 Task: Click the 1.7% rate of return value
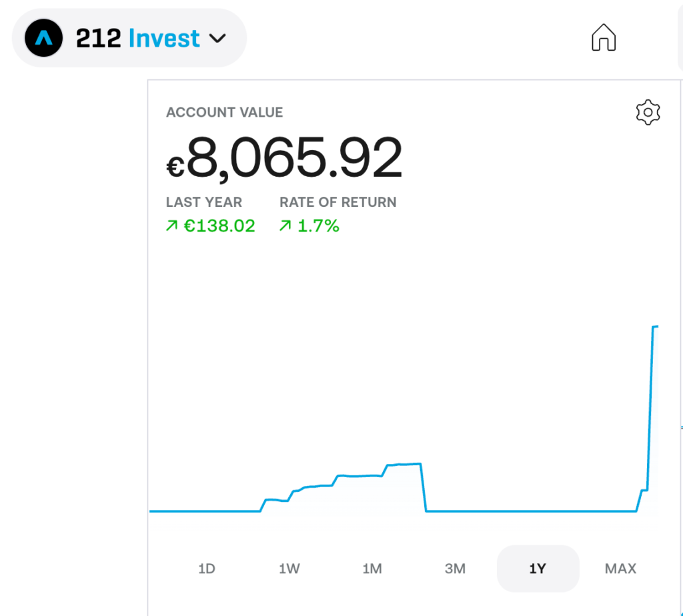318,226
